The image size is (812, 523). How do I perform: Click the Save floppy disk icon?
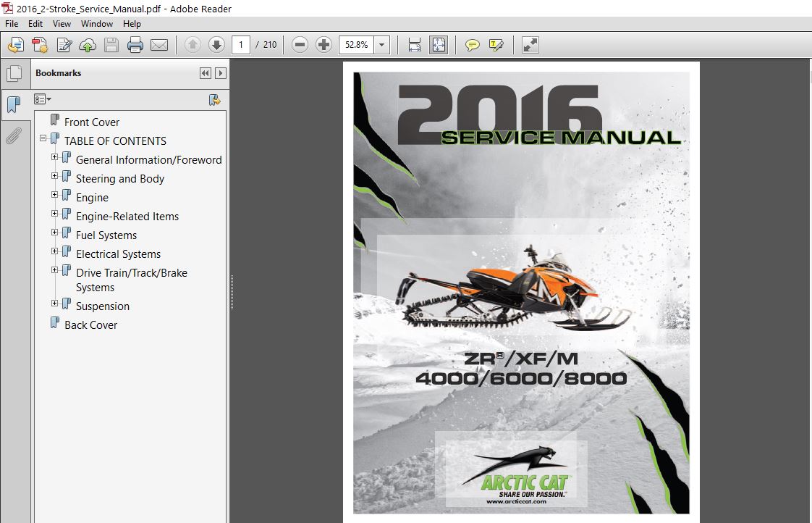click(111, 45)
